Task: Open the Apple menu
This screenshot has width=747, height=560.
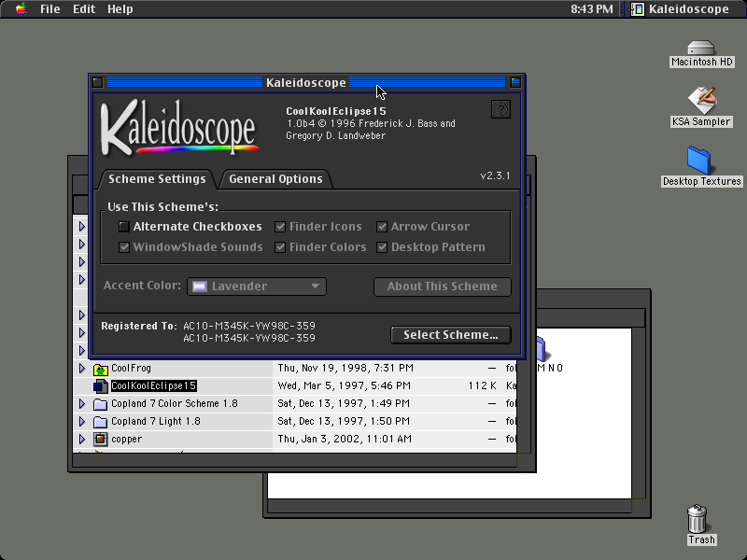Action: pos(21,9)
